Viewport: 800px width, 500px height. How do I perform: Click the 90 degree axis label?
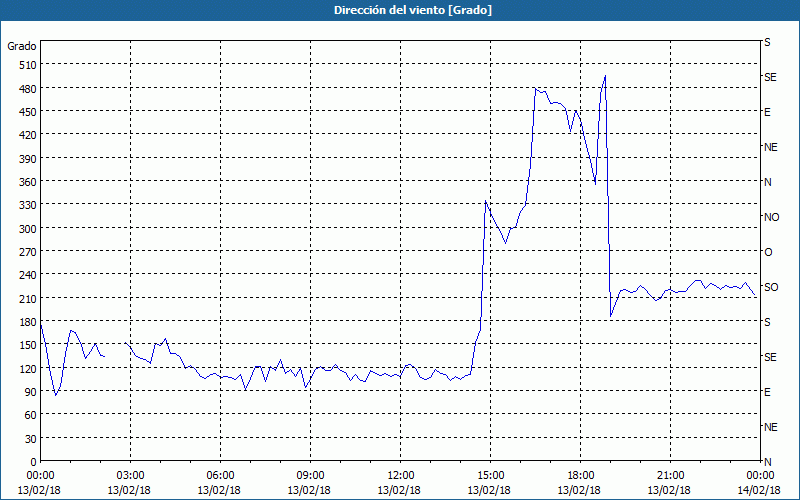30,392
